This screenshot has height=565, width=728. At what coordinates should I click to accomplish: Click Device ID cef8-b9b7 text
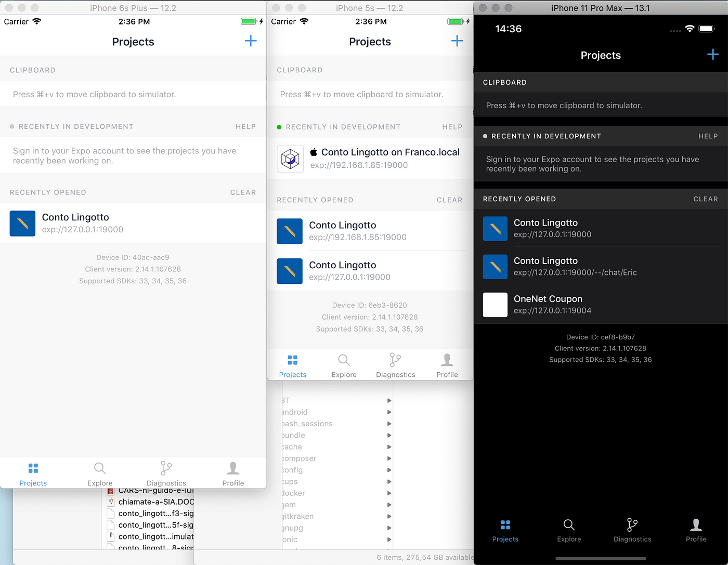point(601,337)
